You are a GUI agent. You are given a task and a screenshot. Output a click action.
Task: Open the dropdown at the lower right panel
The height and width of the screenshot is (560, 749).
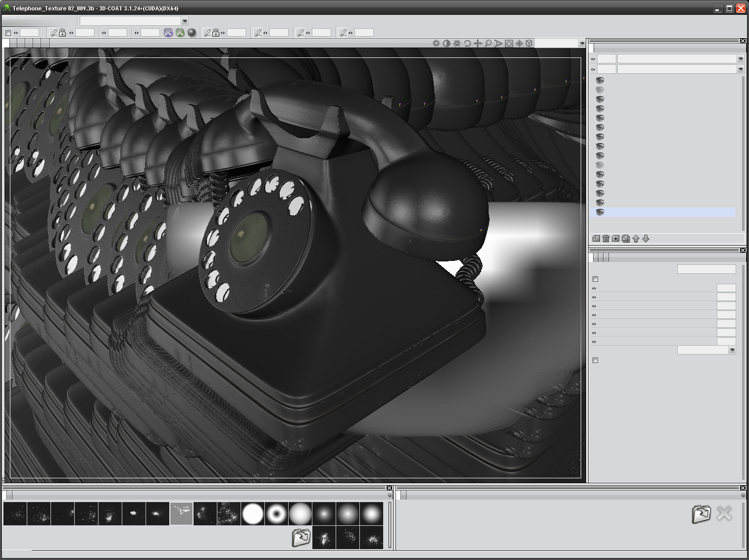[x=733, y=350]
